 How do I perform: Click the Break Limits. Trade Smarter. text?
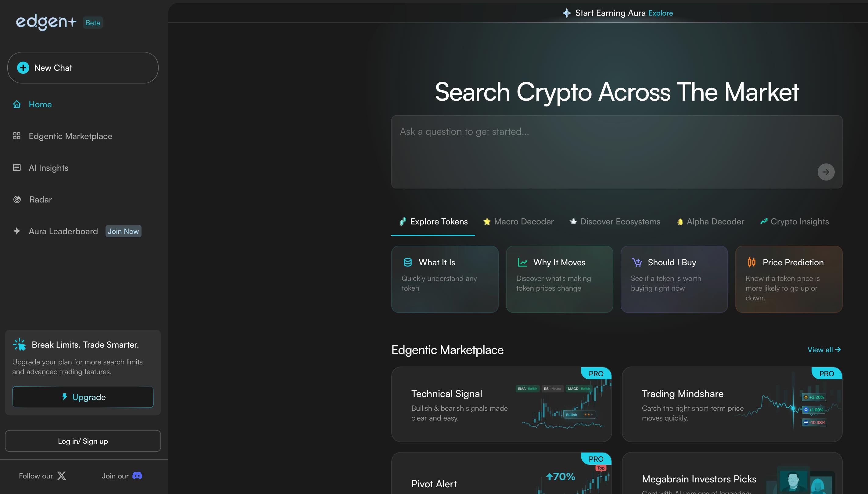pyautogui.click(x=85, y=345)
